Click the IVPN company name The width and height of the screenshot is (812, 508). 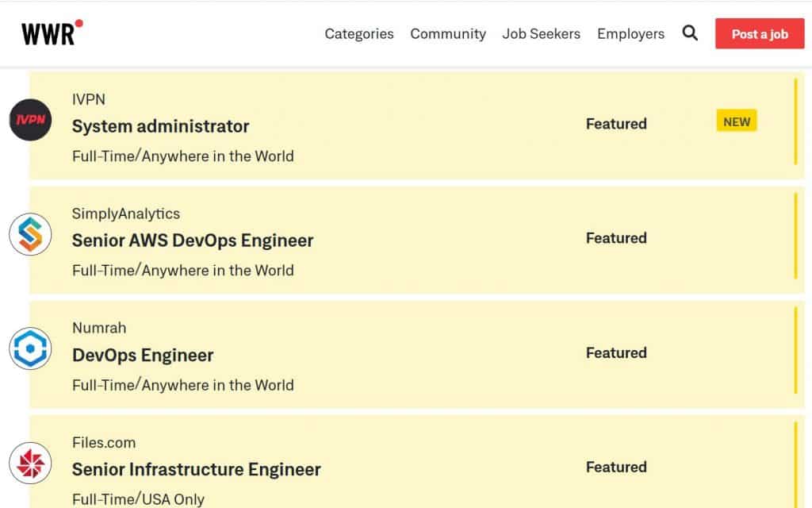(x=89, y=99)
